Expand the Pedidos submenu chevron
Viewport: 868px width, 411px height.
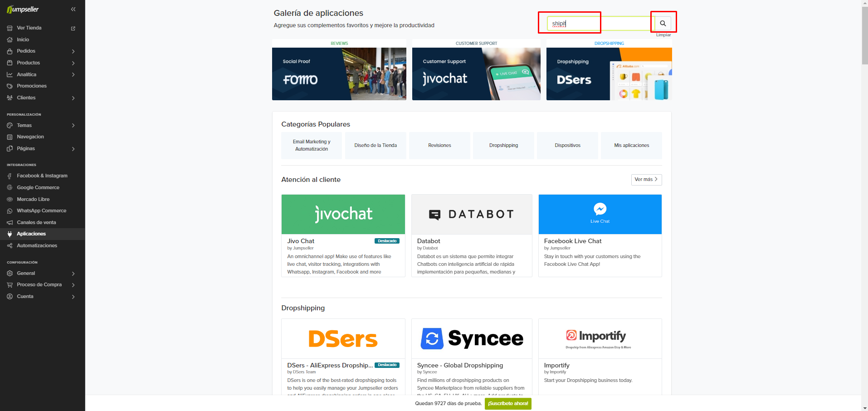[73, 51]
